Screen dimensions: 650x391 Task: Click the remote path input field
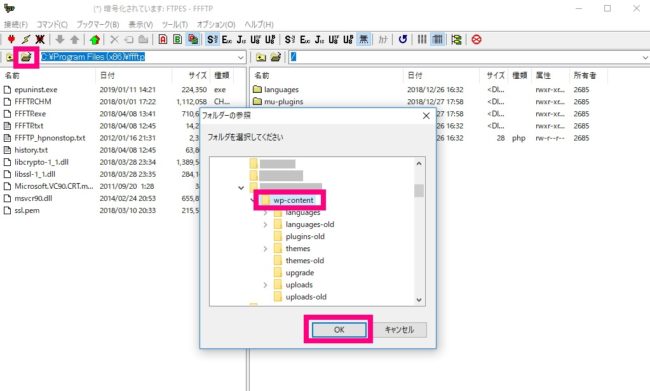tap(468, 57)
